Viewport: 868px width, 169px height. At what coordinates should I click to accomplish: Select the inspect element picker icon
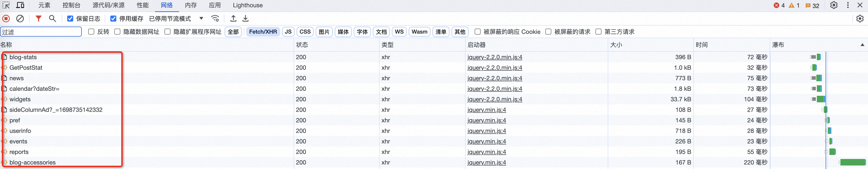pyautogui.click(x=7, y=5)
